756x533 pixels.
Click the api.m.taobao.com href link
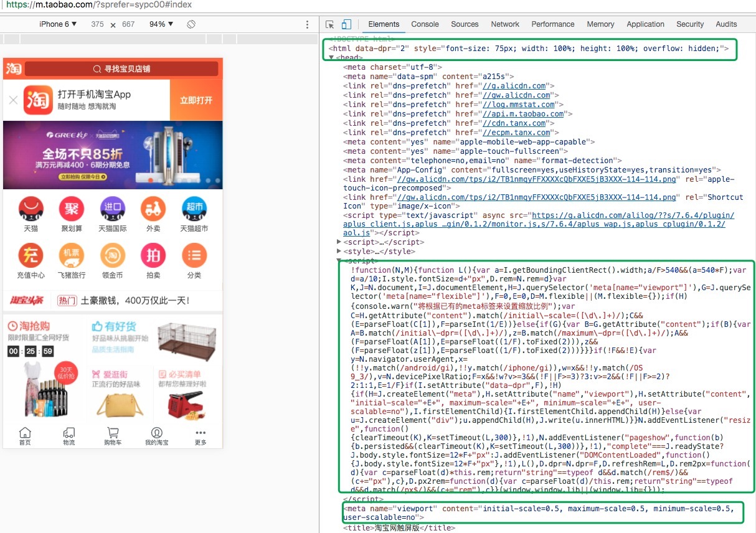(524, 114)
